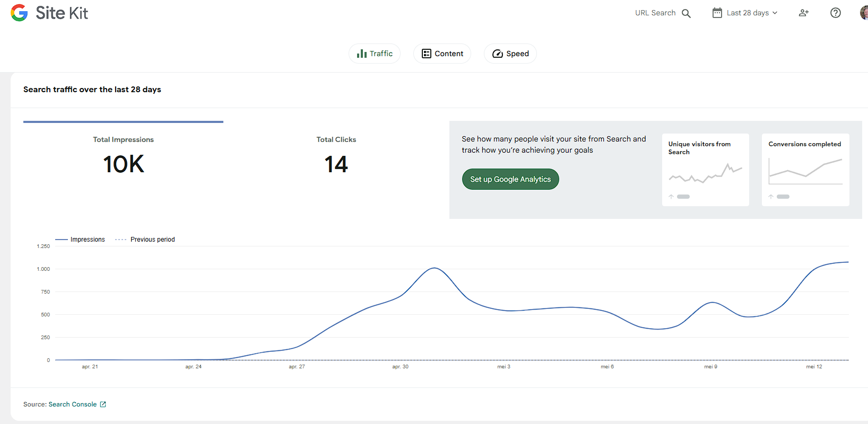The height and width of the screenshot is (424, 868).
Task: Click the Speed gauge icon
Action: [x=498, y=54]
